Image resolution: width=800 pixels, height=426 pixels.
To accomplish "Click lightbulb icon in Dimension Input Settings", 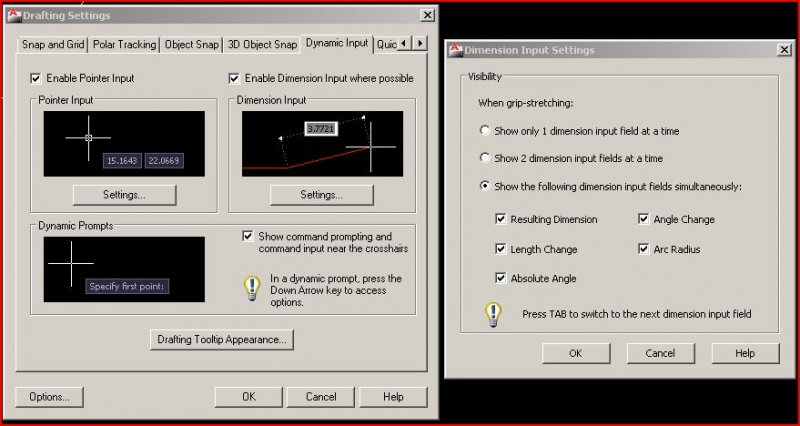I will 493,314.
